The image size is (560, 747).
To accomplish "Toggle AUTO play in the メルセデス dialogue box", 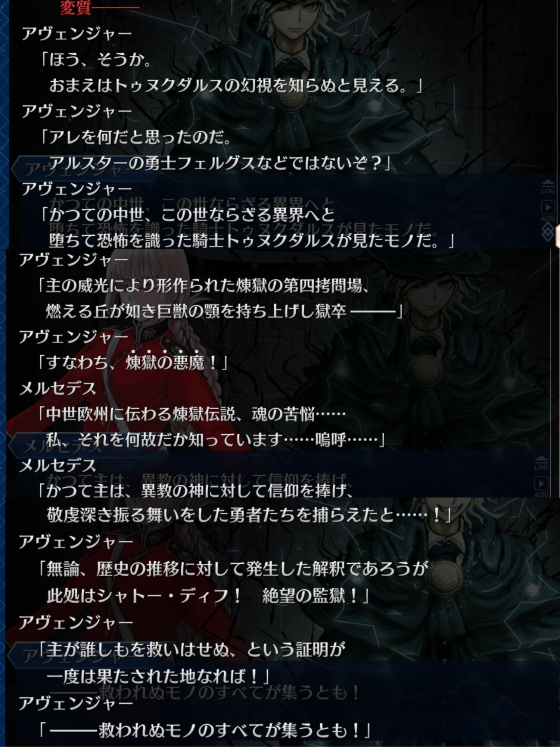I will pyautogui.click(x=541, y=487).
